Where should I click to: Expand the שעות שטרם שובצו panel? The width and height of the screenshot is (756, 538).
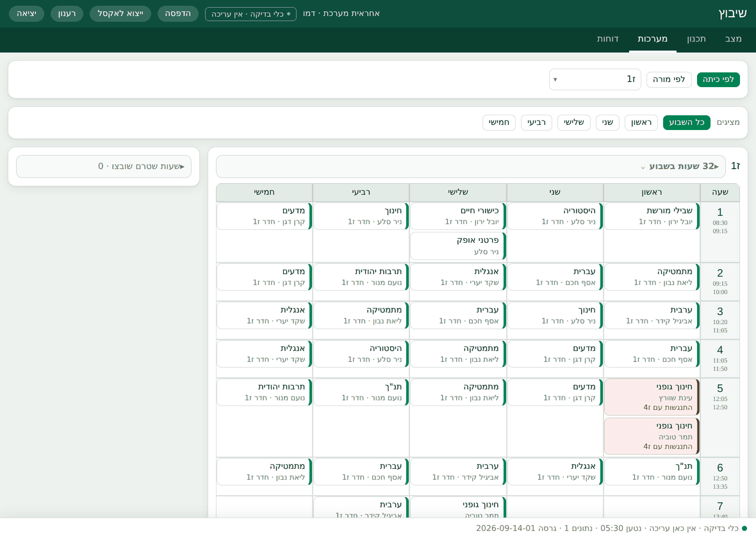[x=104, y=167]
